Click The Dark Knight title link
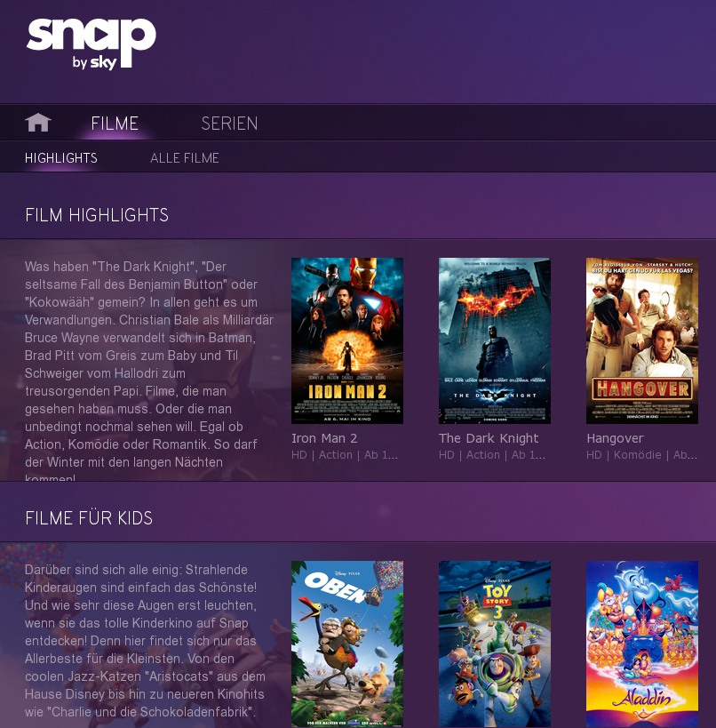The width and height of the screenshot is (716, 728). click(x=489, y=438)
